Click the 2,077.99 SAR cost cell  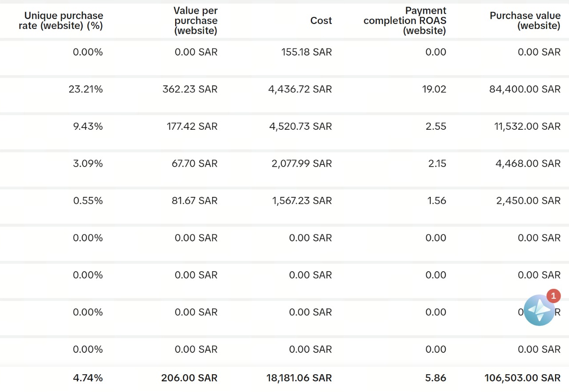point(302,164)
